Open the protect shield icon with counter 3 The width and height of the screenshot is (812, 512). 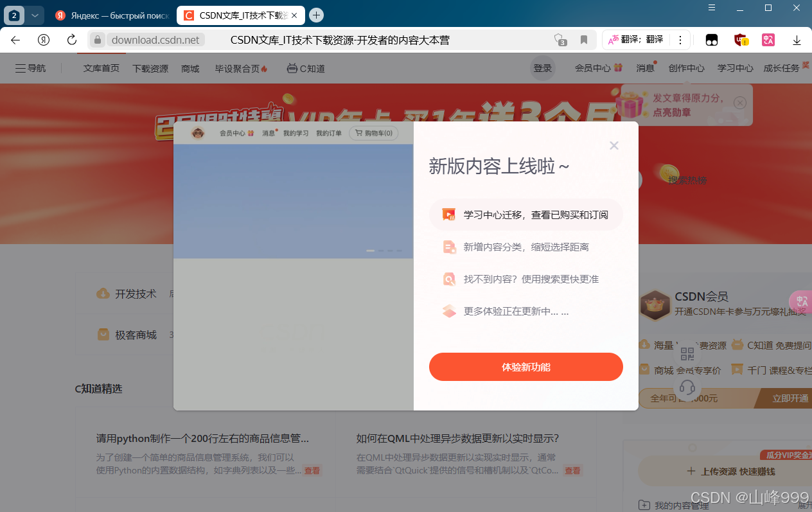[x=560, y=40]
